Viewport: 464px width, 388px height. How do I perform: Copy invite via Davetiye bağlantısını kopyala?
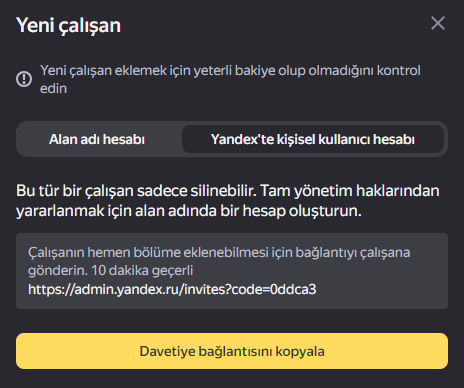[232, 351]
